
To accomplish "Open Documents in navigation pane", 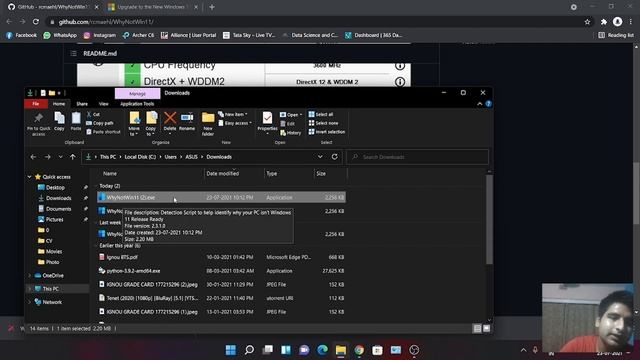I will click(x=58, y=209).
